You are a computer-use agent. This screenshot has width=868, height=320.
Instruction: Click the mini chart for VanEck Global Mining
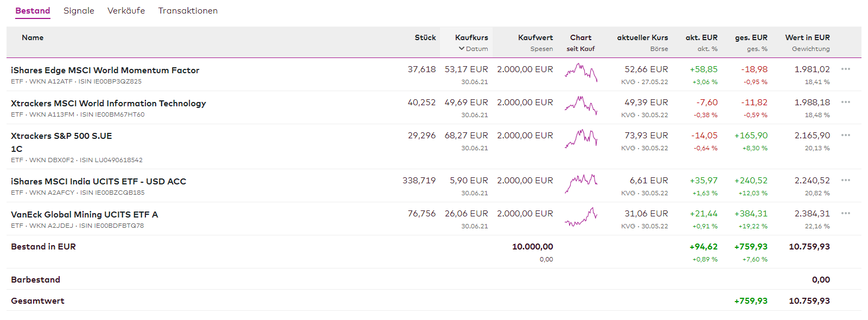coord(580,217)
